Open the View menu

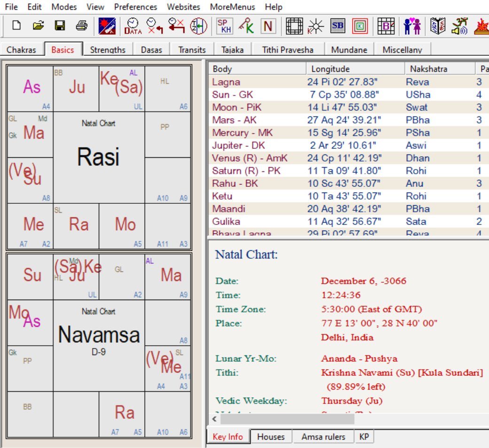coord(95,7)
